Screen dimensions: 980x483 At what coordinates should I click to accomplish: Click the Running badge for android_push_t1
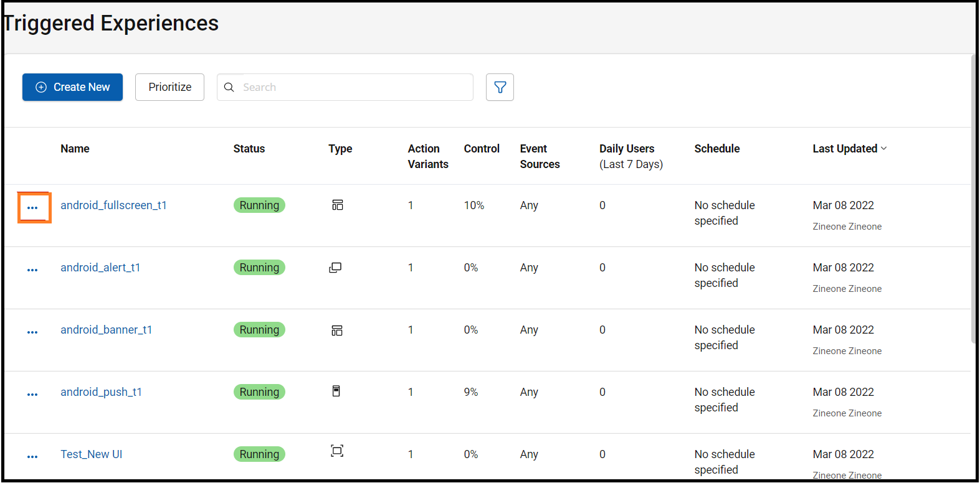coord(259,392)
